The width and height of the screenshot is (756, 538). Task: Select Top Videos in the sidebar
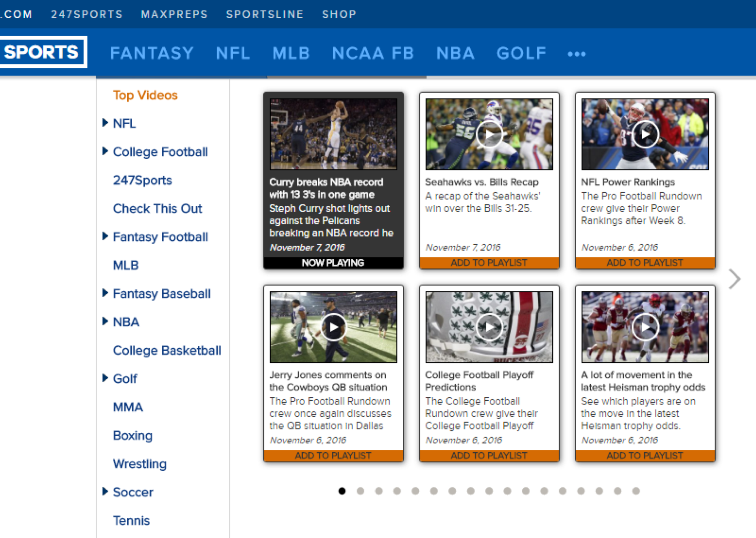point(145,95)
